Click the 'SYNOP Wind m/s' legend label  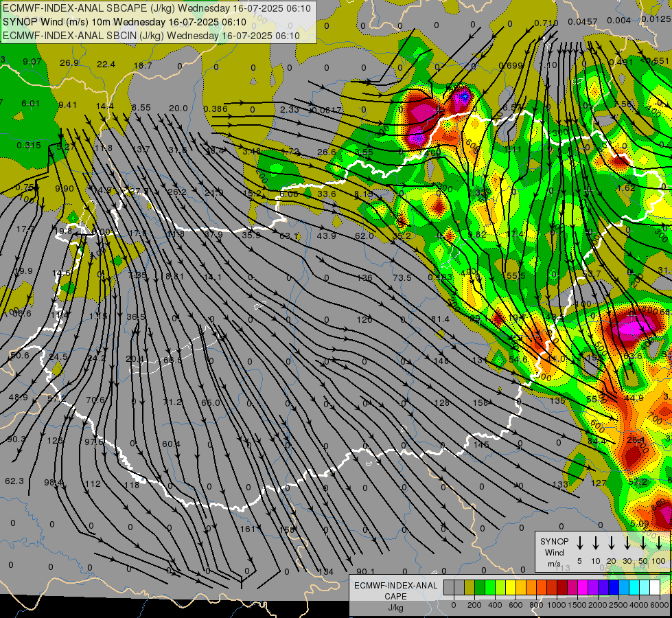click(x=554, y=552)
